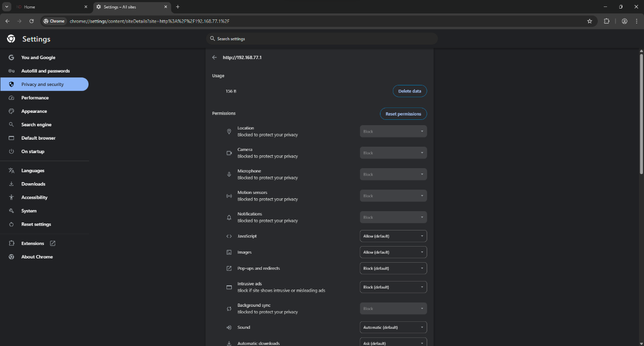This screenshot has height=346, width=644.
Task: Click the Search settings field
Action: (322, 39)
